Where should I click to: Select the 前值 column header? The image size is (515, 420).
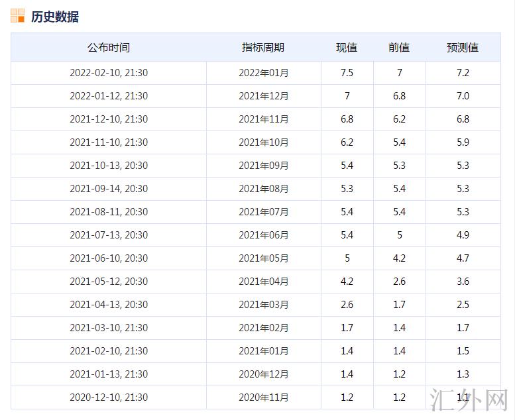(x=399, y=48)
